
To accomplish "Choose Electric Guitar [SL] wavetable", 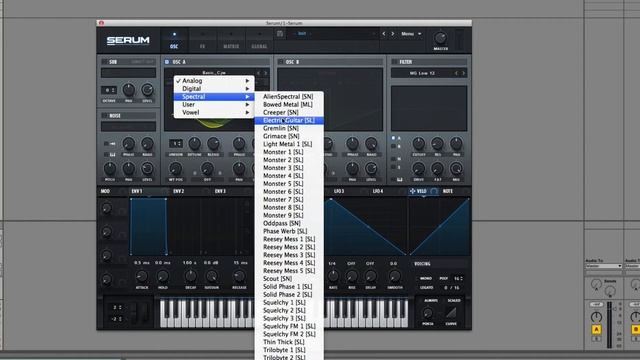I will (289, 120).
